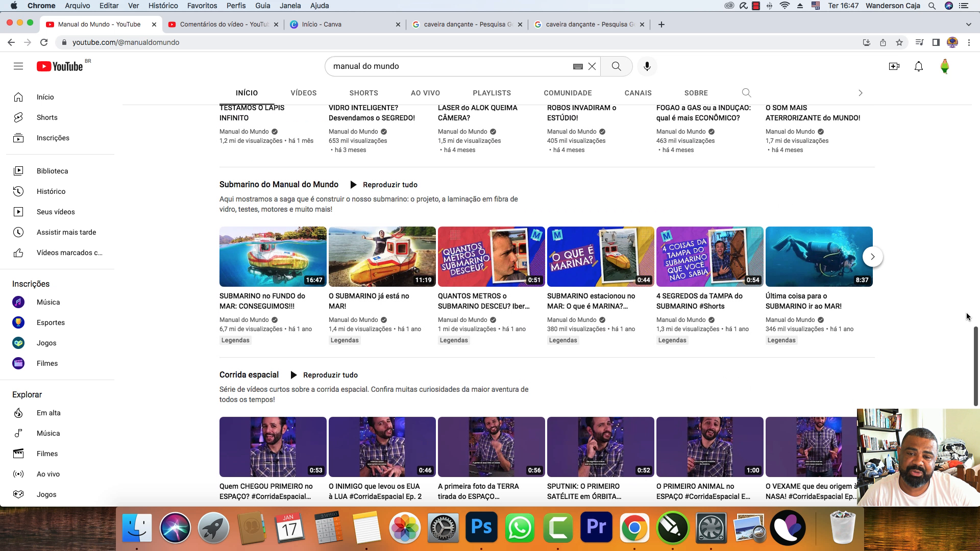Open the notifications bell
This screenshot has width=980, height=551.
919,66
